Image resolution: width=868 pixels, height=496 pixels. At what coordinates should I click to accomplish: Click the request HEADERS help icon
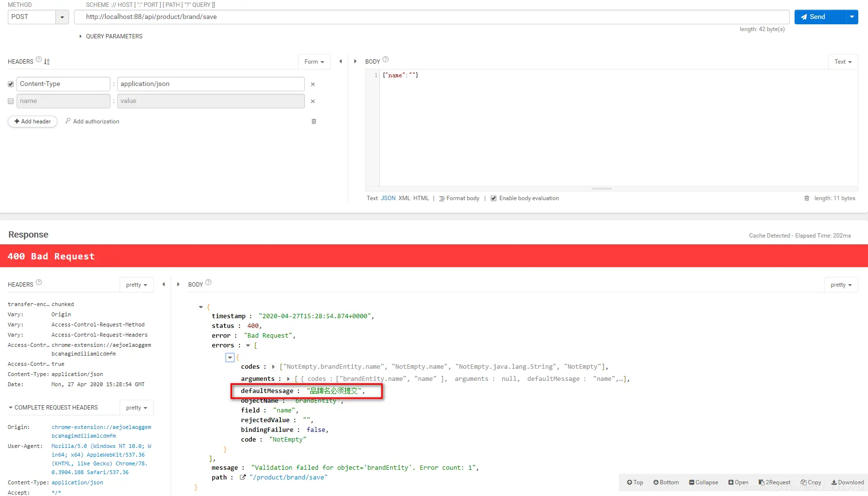(x=39, y=60)
